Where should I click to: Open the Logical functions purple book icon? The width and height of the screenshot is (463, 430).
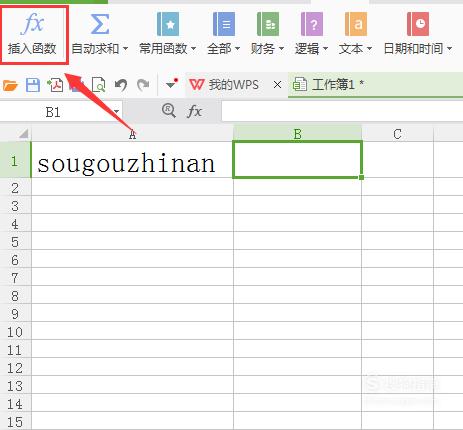pyautogui.click(x=312, y=24)
